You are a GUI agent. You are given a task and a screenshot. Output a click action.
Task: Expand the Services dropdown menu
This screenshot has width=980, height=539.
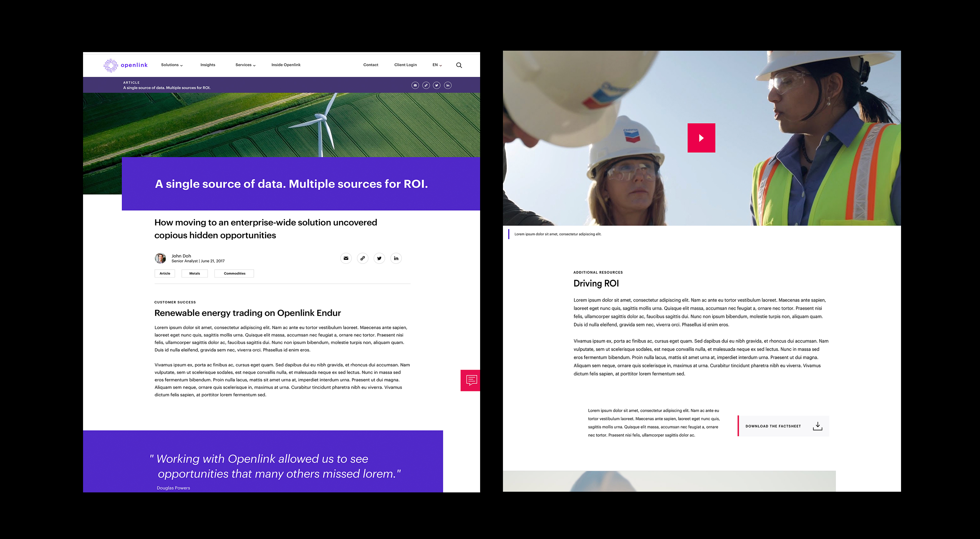tap(245, 65)
